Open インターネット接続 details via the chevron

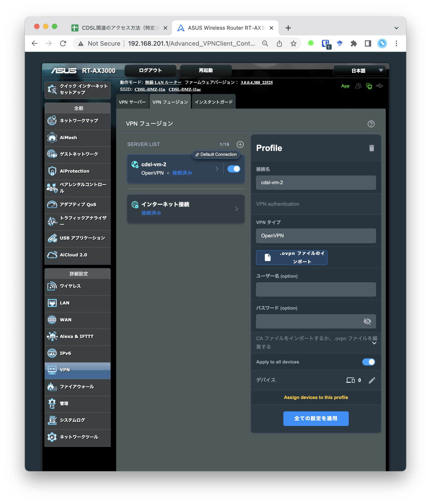(x=236, y=209)
